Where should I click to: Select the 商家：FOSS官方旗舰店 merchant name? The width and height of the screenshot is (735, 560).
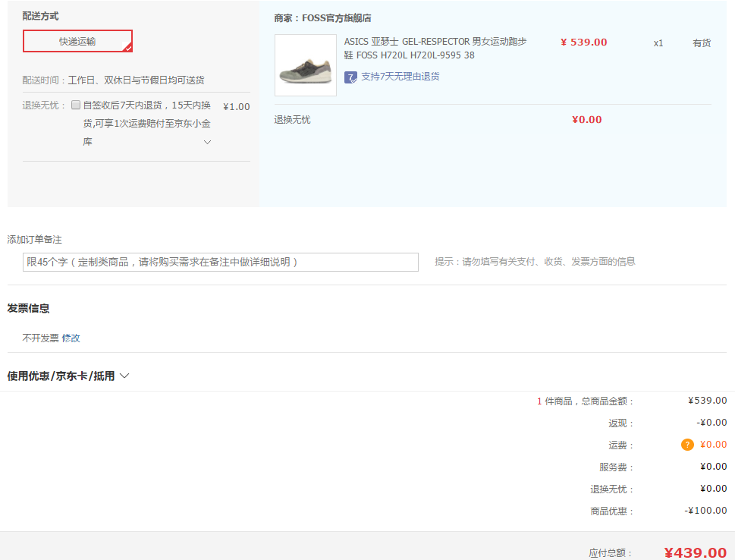[322, 18]
